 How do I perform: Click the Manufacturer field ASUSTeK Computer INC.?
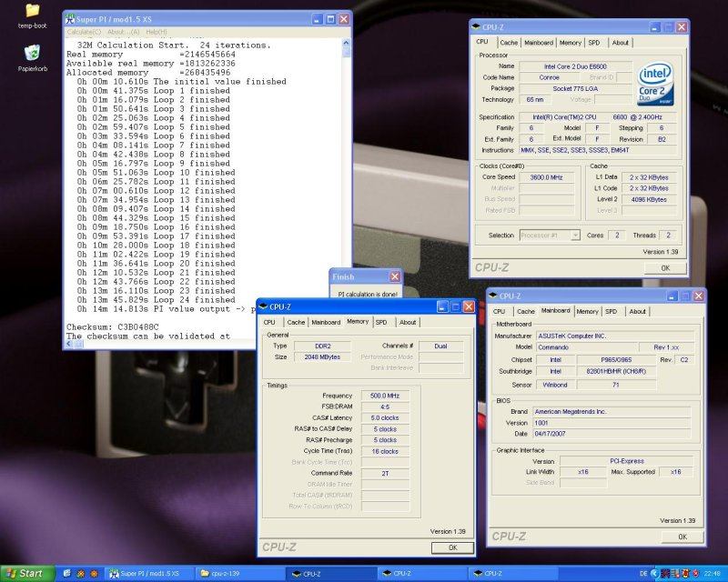pyautogui.click(x=615, y=336)
